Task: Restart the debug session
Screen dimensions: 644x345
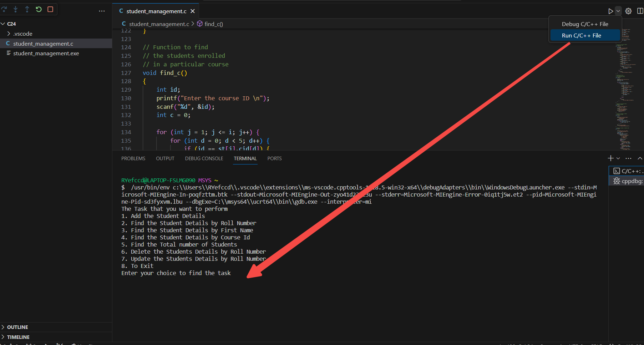Action: (x=39, y=9)
